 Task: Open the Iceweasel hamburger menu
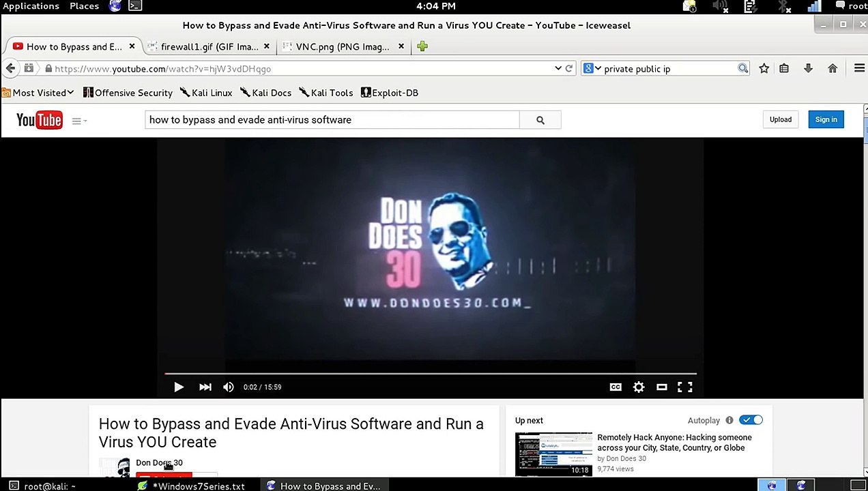[x=859, y=68]
